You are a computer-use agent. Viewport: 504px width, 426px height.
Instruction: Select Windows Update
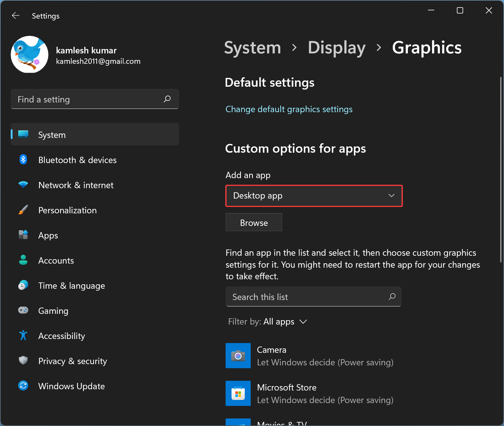[95, 386]
